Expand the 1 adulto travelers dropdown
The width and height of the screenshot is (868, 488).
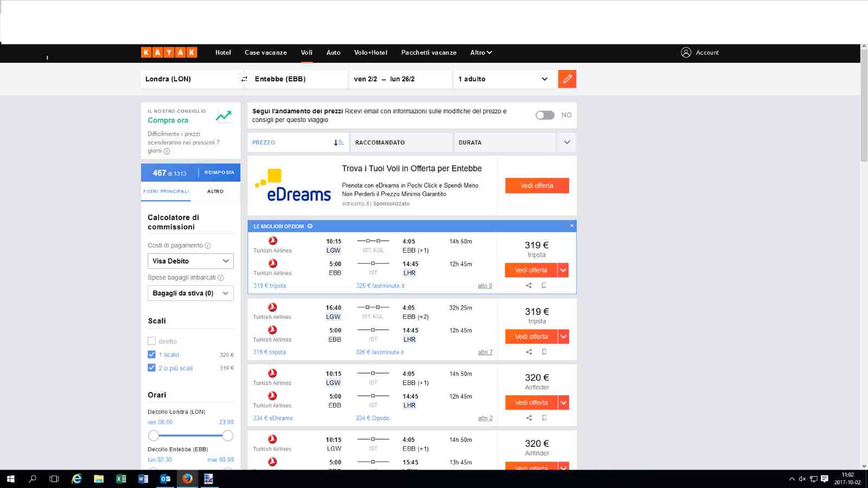coord(504,79)
